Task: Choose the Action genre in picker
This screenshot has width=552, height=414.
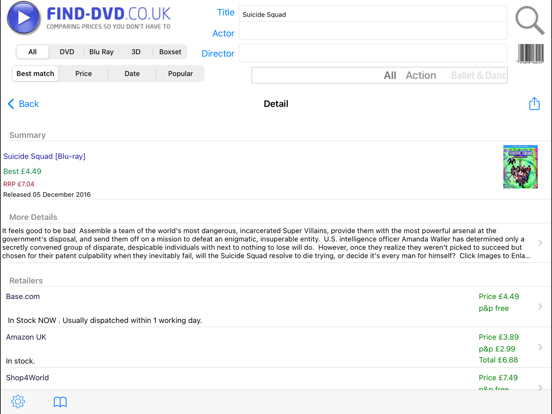Action: (421, 75)
